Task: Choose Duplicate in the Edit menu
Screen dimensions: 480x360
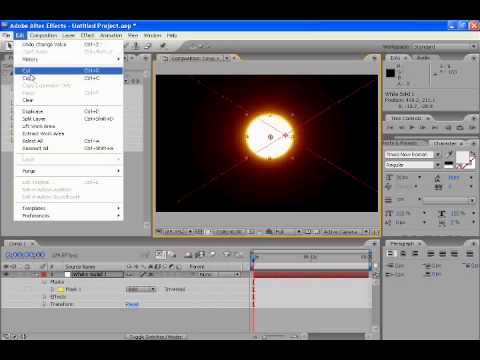Action: pos(68,111)
